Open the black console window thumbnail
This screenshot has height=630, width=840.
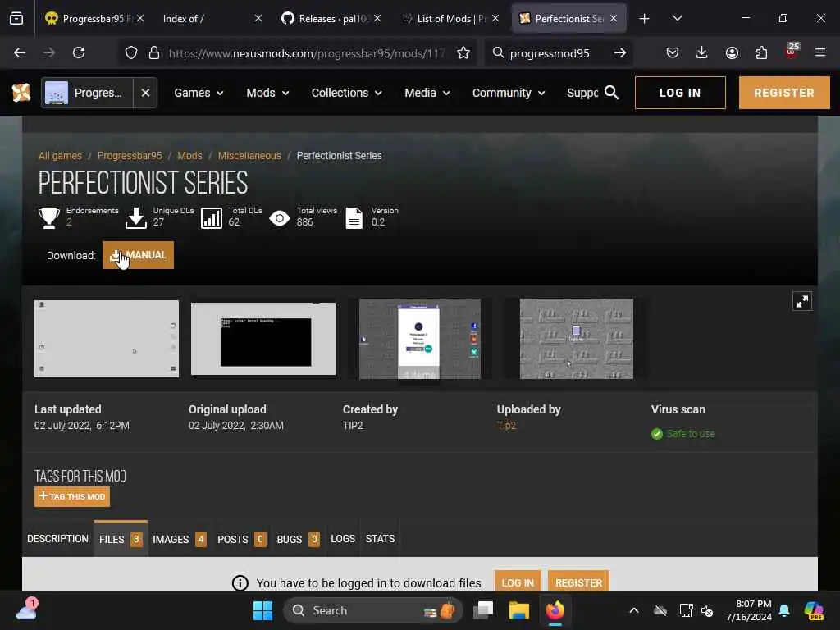[263, 339]
